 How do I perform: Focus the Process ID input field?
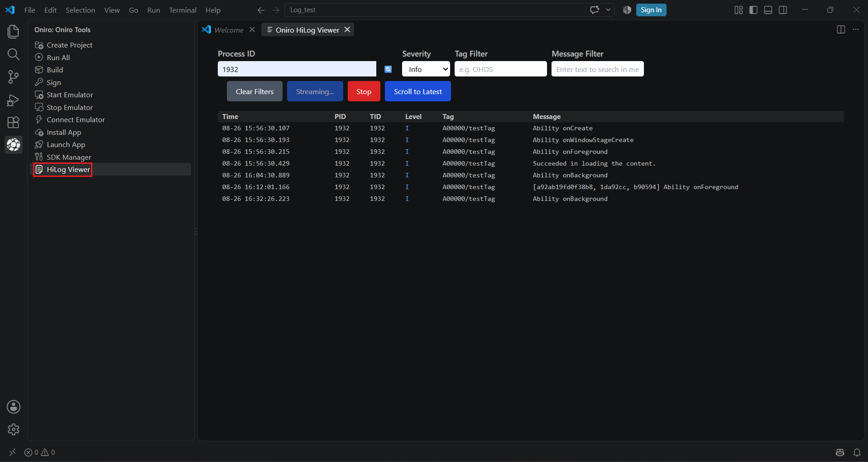[x=297, y=69]
